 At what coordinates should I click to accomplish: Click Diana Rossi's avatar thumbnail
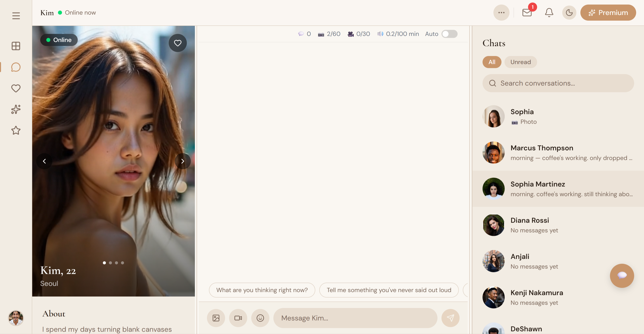(493, 225)
